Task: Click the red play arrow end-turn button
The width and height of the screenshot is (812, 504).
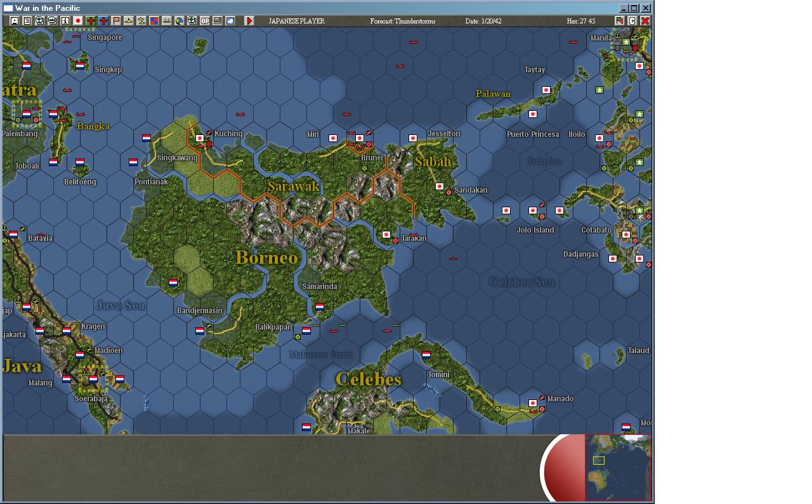Action: pos(249,21)
